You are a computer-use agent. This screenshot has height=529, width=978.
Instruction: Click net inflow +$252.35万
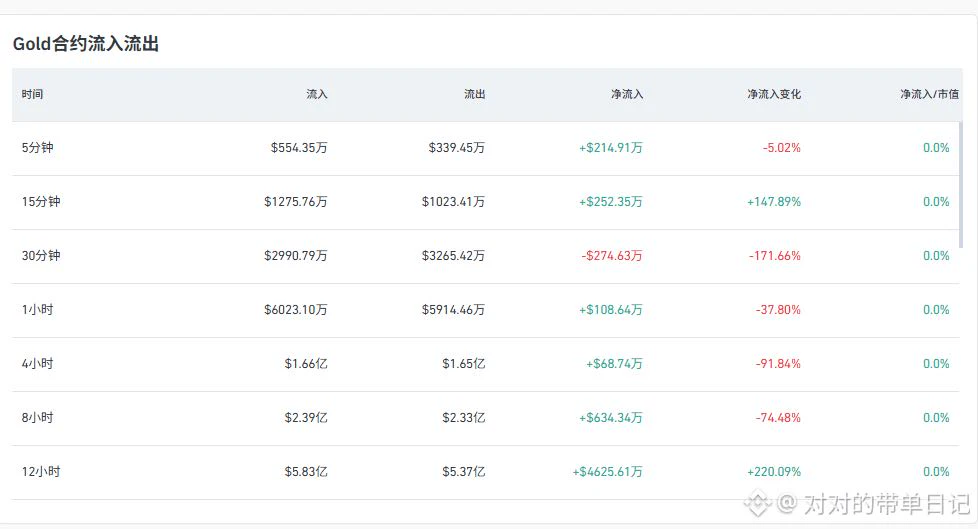tap(611, 201)
